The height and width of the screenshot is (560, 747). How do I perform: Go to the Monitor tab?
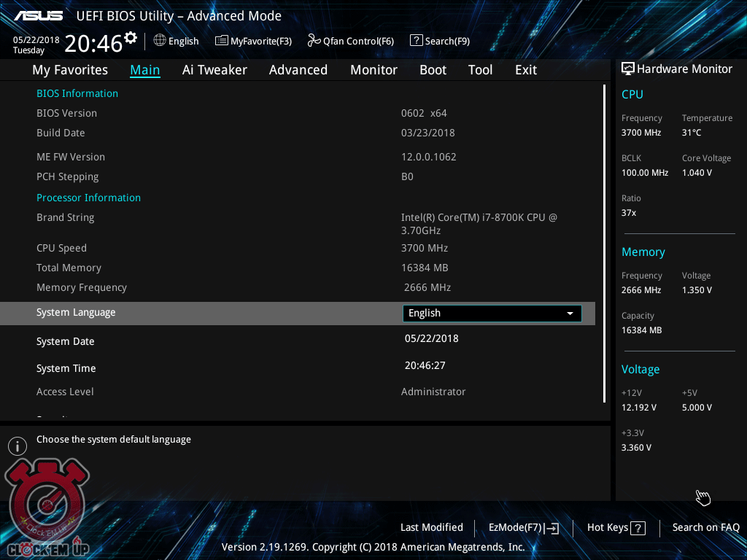click(373, 70)
